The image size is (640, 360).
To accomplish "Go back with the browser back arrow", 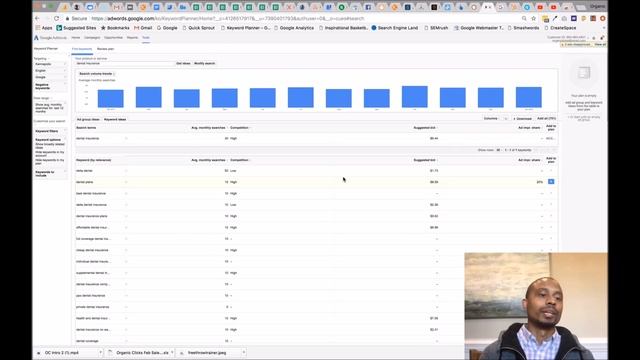I will (x=37, y=18).
